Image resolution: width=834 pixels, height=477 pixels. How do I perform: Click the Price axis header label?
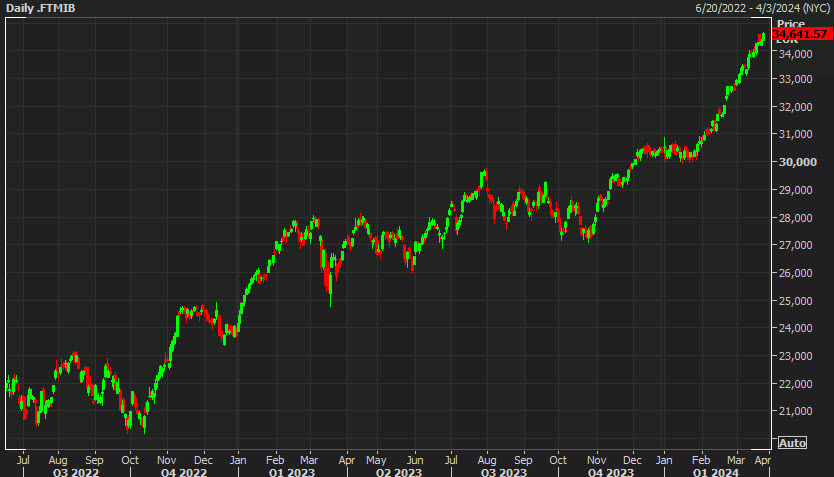(x=790, y=23)
